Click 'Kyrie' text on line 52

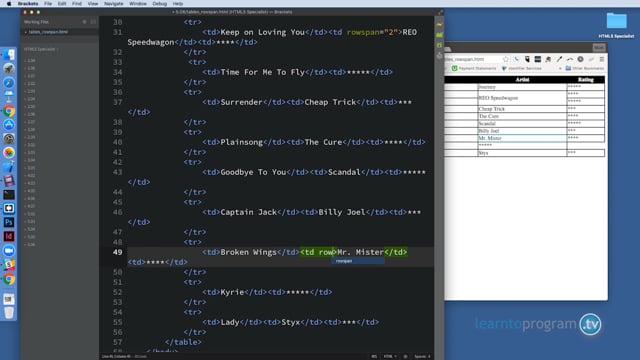232,292
